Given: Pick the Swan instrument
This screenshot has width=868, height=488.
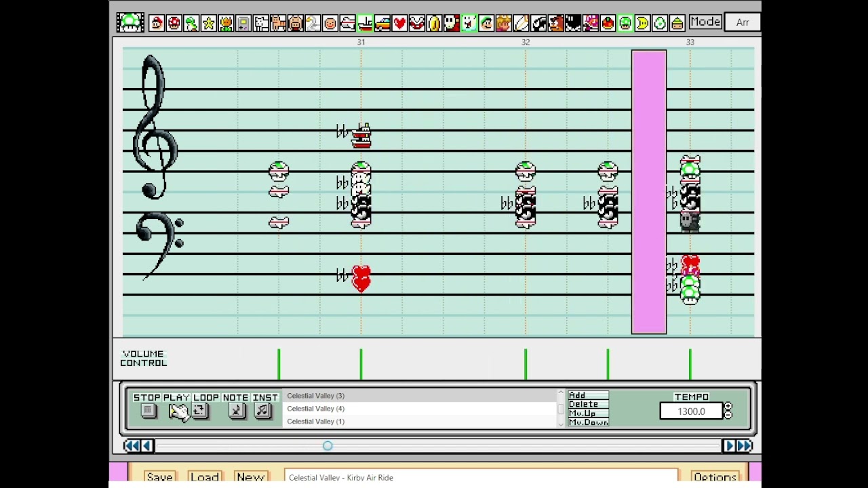Looking at the screenshot, I should coord(313,23).
